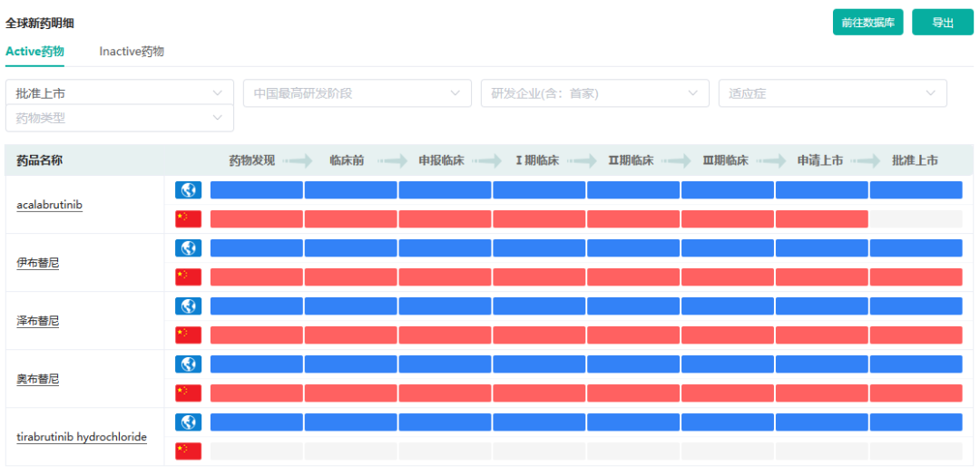The height and width of the screenshot is (475, 980).
Task: Click the 研发企业 filter field
Action: [x=594, y=93]
